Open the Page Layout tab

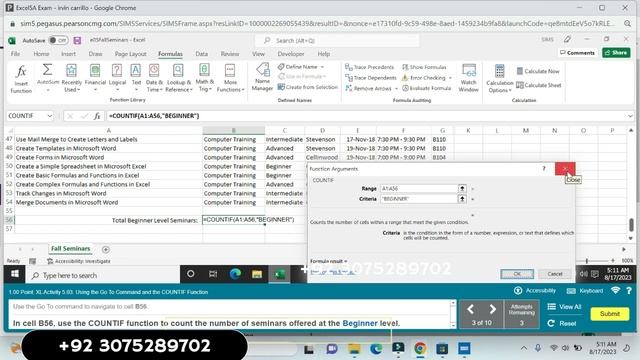click(131, 54)
